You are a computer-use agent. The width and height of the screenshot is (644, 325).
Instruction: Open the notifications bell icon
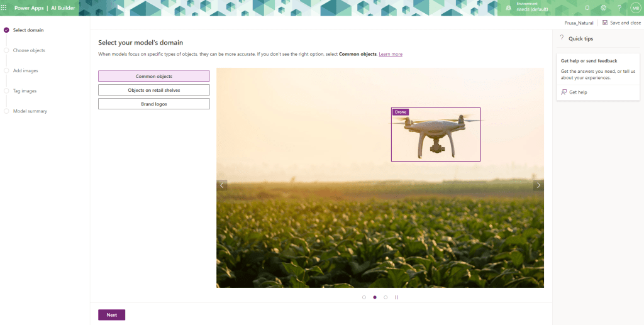pos(587,8)
